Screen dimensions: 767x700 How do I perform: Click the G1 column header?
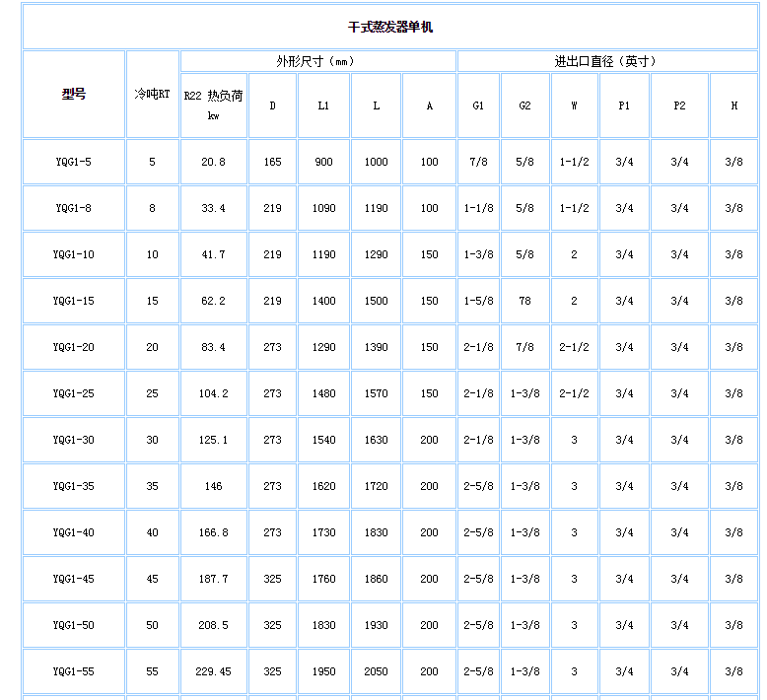477,105
